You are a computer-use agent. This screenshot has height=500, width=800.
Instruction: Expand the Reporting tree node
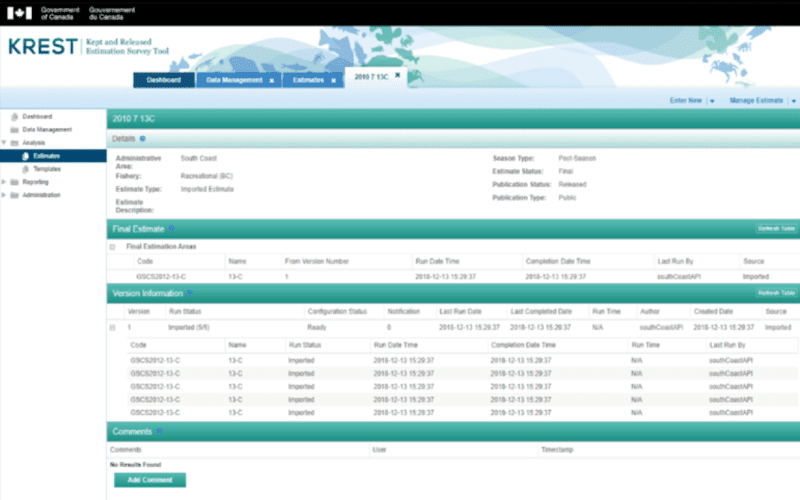(4, 182)
